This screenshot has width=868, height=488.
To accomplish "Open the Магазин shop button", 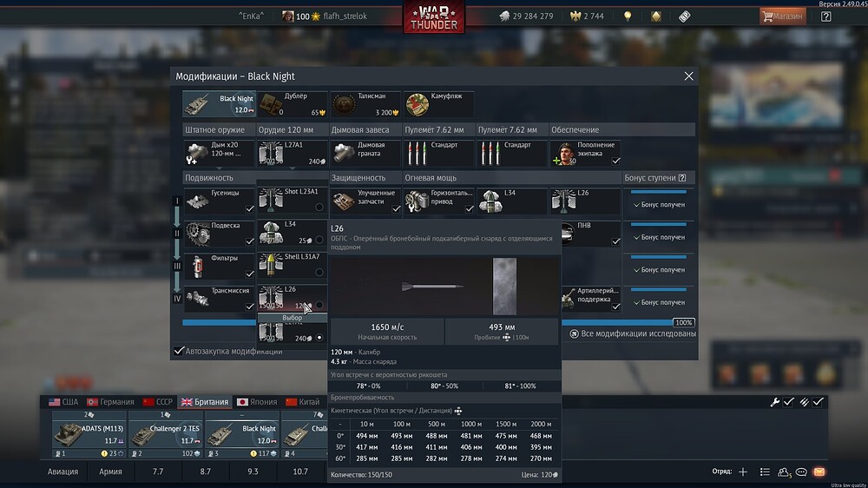I will coord(782,16).
